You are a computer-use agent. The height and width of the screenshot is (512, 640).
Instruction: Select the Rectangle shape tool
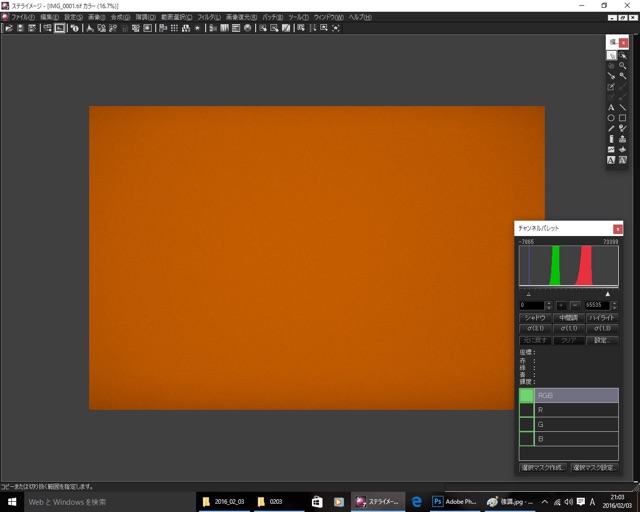point(622,118)
